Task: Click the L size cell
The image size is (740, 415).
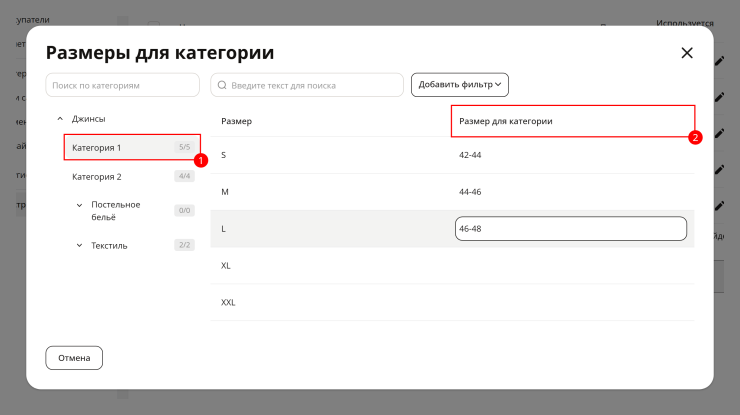Action: (223, 229)
